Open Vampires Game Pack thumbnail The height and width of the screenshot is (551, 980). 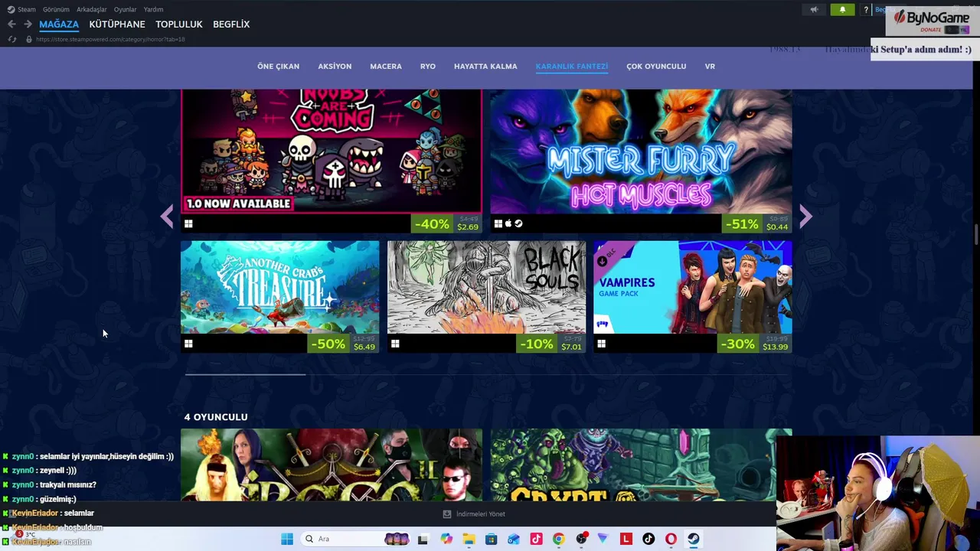(692, 287)
